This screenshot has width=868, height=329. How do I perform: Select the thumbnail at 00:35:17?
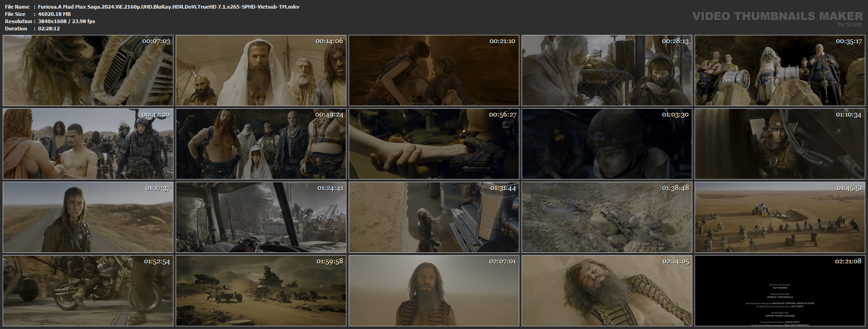point(780,71)
